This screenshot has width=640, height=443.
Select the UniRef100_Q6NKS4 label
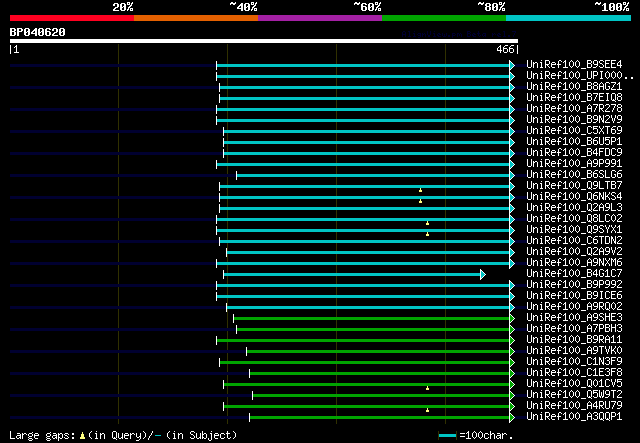(574, 197)
